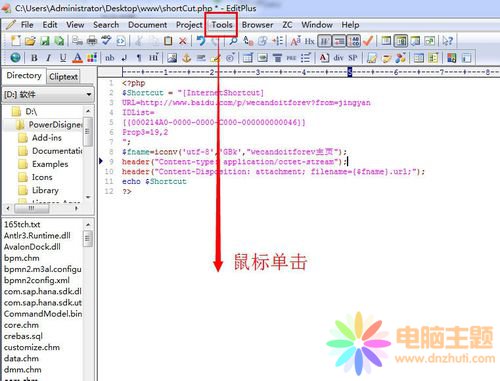Click the New file icon
Image resolution: width=500 pixels, height=381 pixels.
click(15, 41)
